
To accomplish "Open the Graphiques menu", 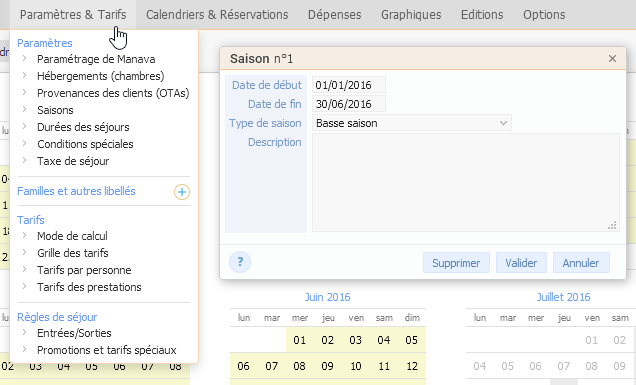I will (x=411, y=15).
